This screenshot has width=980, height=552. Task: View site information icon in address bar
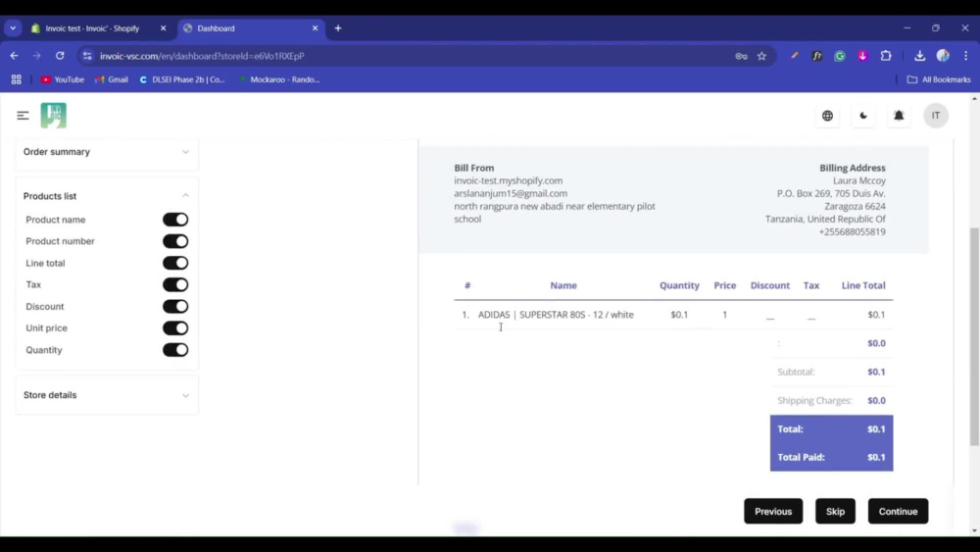(x=87, y=56)
